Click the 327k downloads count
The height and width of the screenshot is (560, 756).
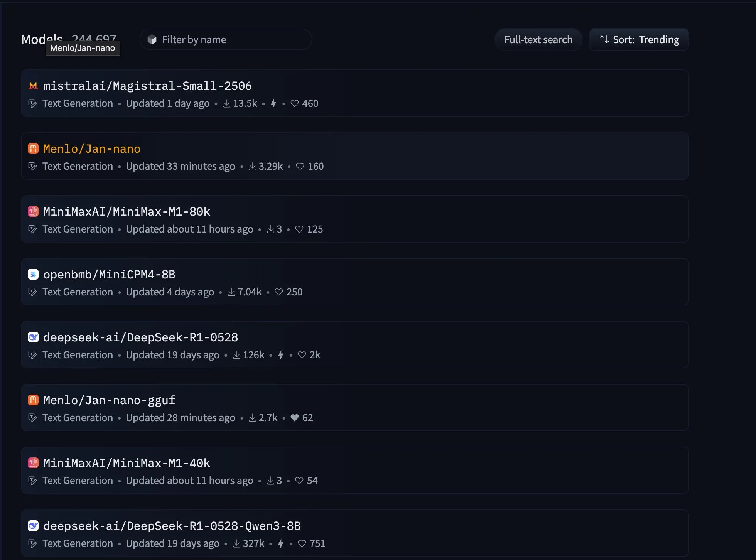click(253, 543)
